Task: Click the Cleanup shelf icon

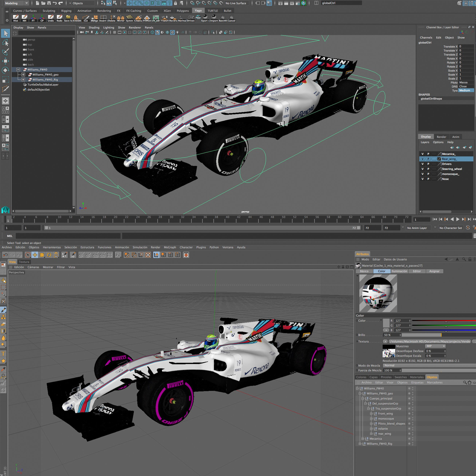Action: point(138,18)
